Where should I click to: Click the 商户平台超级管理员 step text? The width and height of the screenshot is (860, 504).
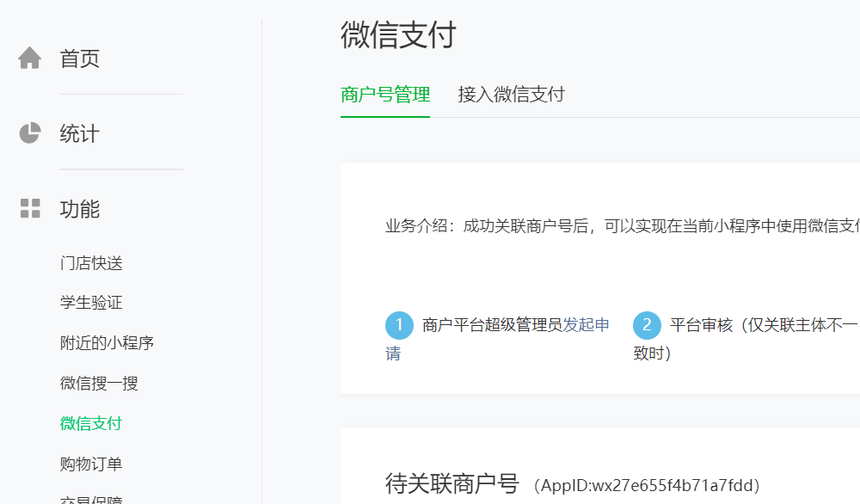[493, 325]
